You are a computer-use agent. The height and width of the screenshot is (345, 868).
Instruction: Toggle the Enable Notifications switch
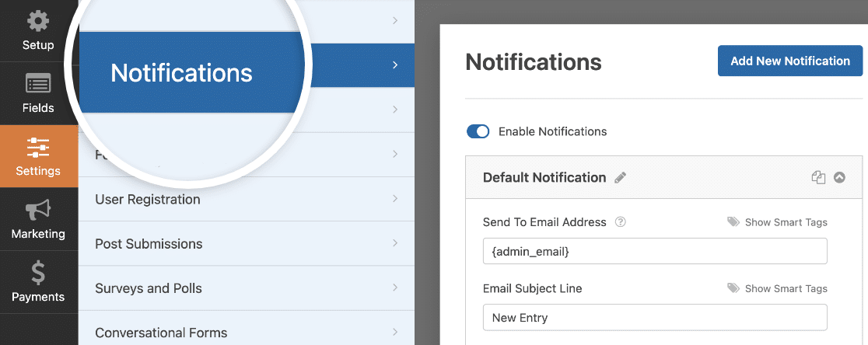(x=478, y=131)
